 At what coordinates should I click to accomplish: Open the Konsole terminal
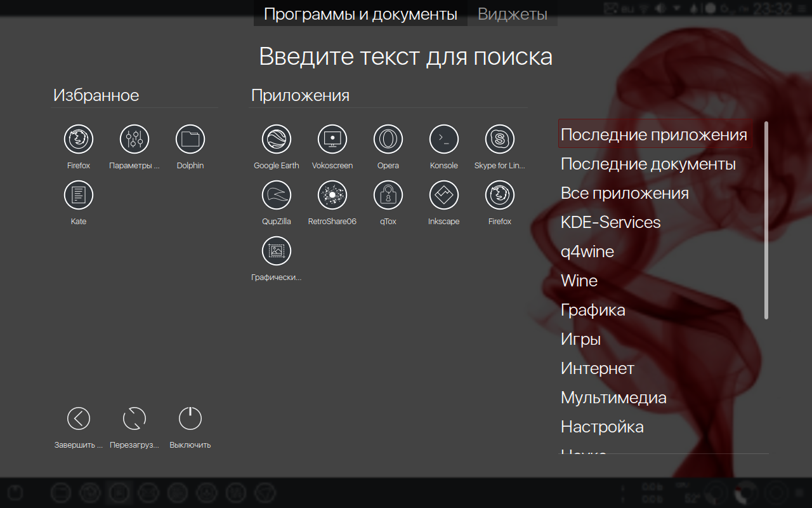444,139
